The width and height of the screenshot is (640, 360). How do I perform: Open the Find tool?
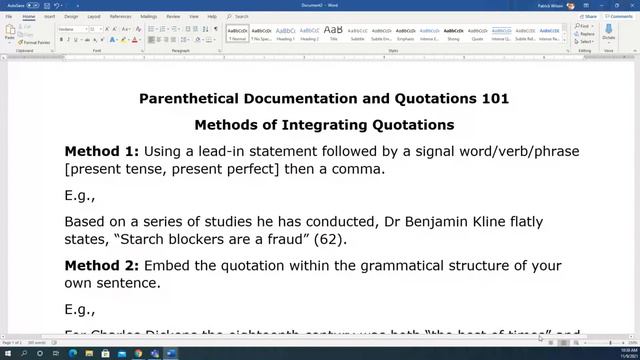(582, 26)
